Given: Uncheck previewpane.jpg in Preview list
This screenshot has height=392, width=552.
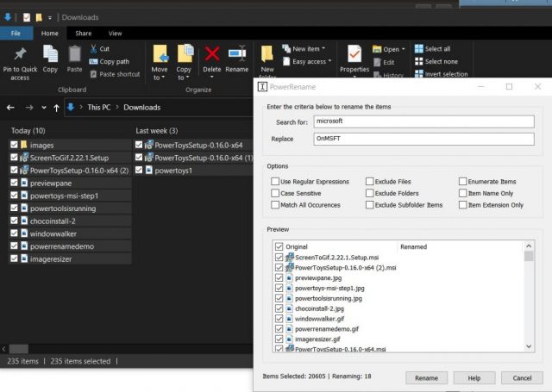Looking at the screenshot, I should tap(279, 277).
